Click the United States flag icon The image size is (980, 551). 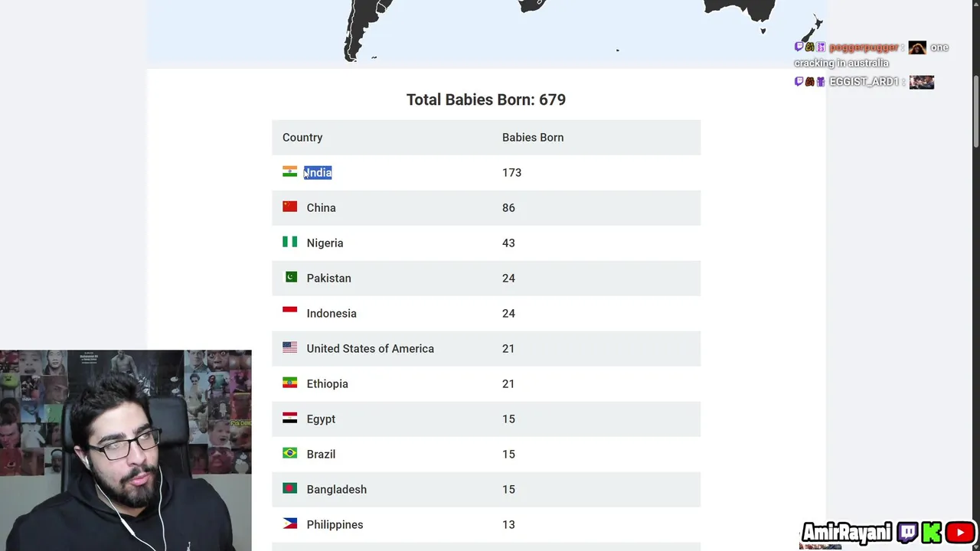[289, 348]
